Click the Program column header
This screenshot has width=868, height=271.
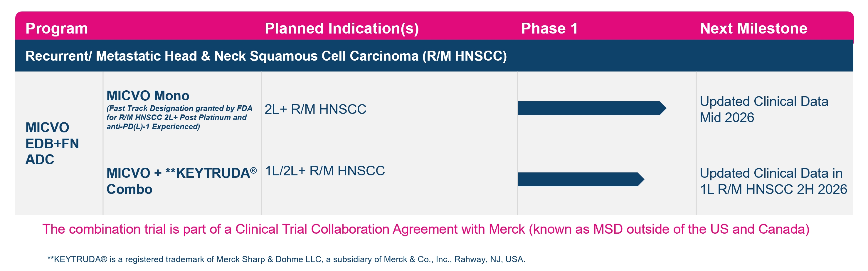point(57,29)
